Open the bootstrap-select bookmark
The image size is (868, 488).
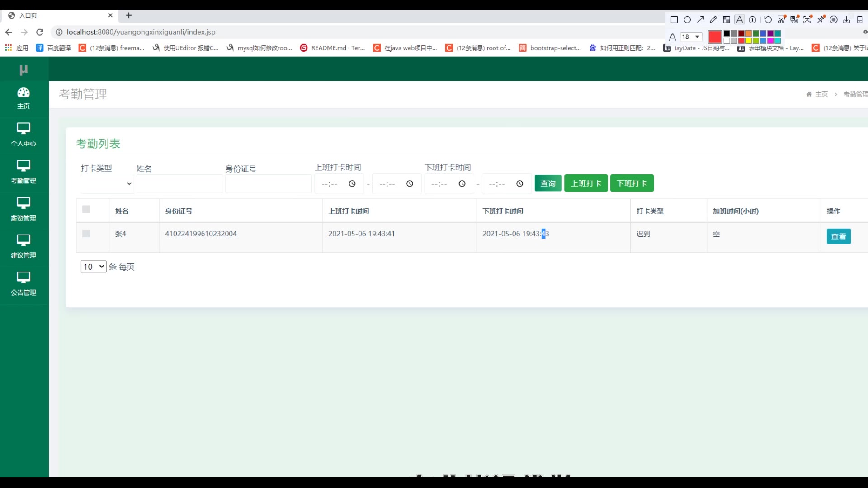[x=550, y=48]
